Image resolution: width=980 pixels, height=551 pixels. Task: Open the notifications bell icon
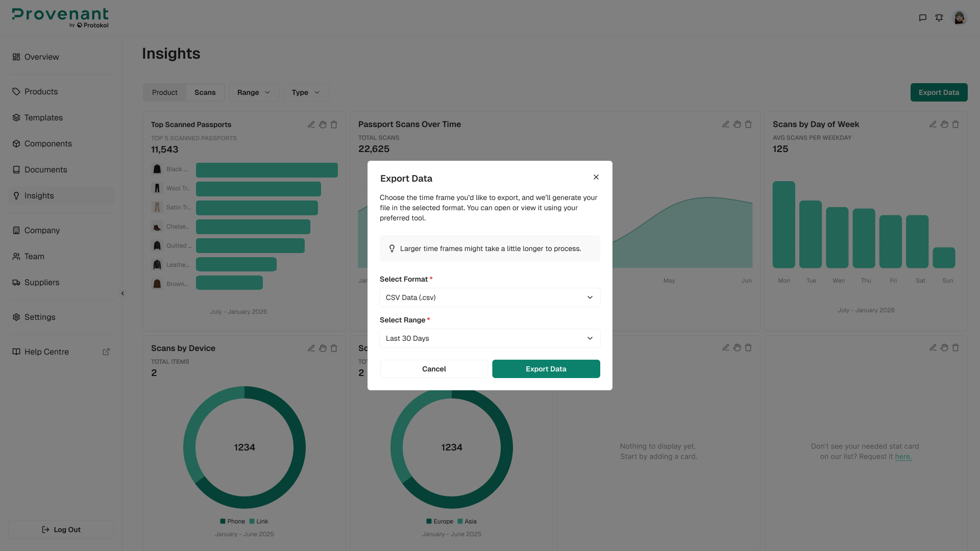tap(939, 18)
